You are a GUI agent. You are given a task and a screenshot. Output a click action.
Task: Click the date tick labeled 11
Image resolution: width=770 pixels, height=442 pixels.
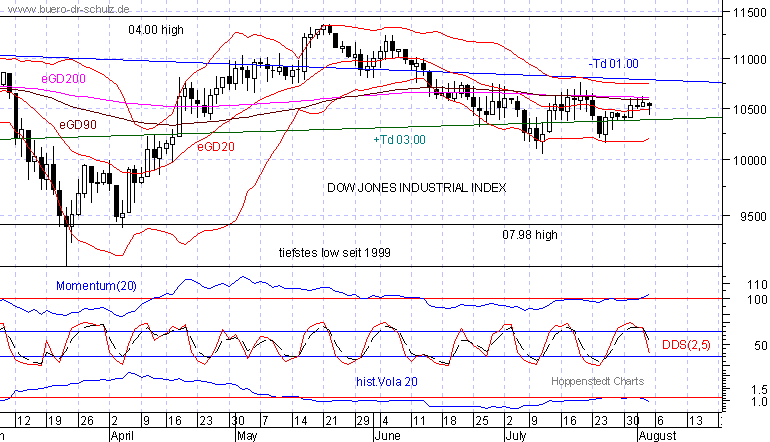click(x=418, y=421)
